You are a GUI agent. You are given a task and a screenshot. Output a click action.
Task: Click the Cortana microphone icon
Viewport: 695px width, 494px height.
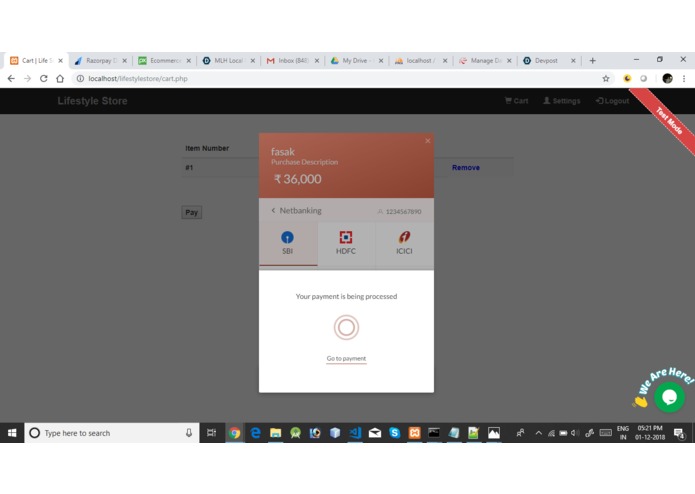point(189,433)
